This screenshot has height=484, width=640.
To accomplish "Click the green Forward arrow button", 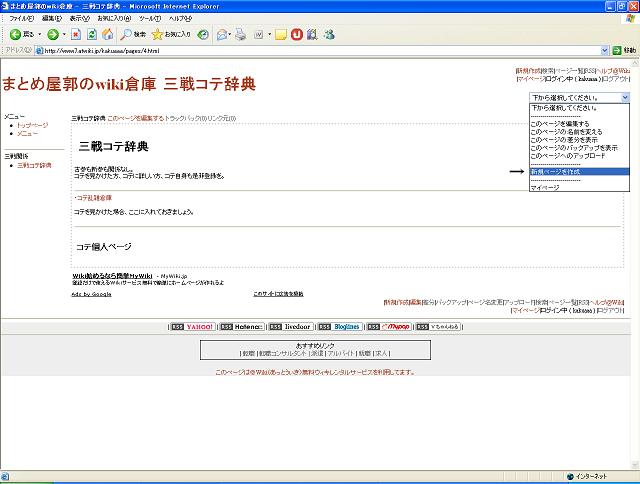I will (x=53, y=34).
